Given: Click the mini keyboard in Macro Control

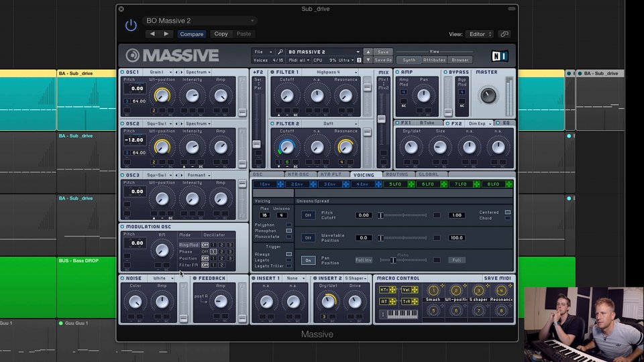Looking at the screenshot, I should 402,314.
